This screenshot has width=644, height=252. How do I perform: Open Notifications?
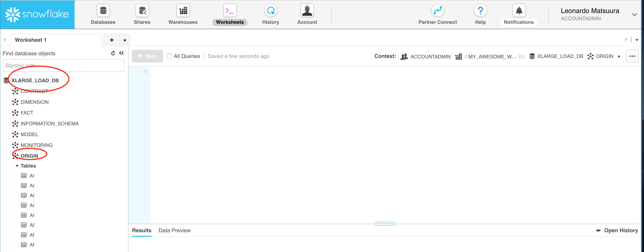click(518, 14)
